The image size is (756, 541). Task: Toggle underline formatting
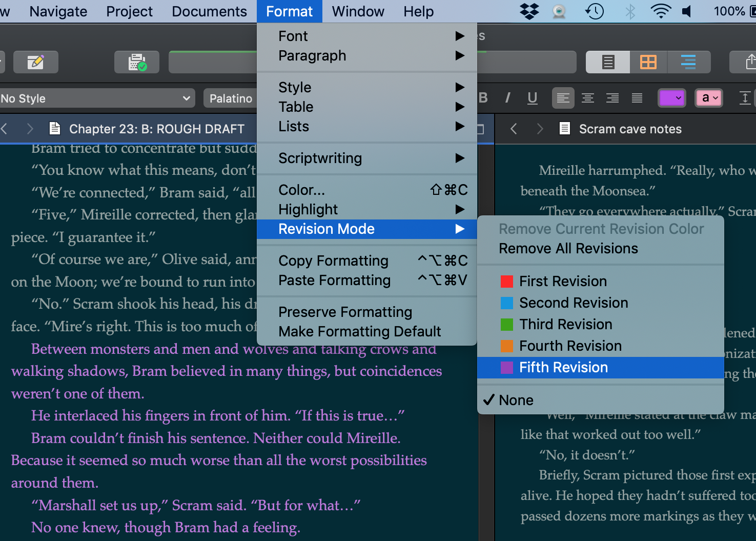pyautogui.click(x=532, y=98)
